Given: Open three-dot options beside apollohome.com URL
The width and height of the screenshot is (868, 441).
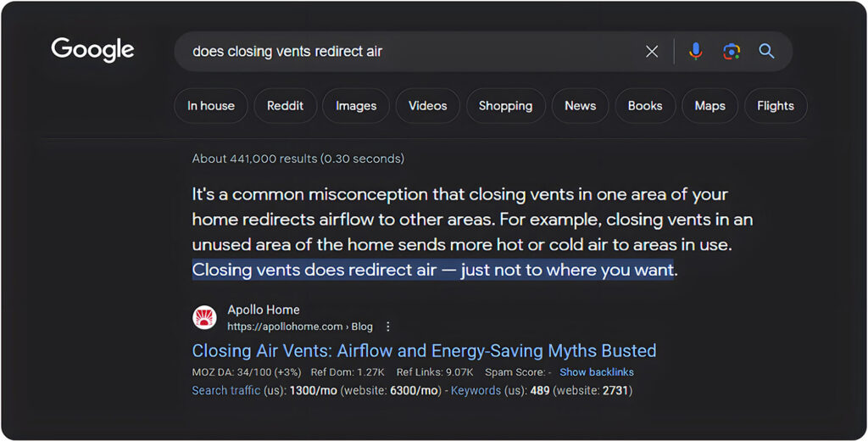Looking at the screenshot, I should [388, 327].
